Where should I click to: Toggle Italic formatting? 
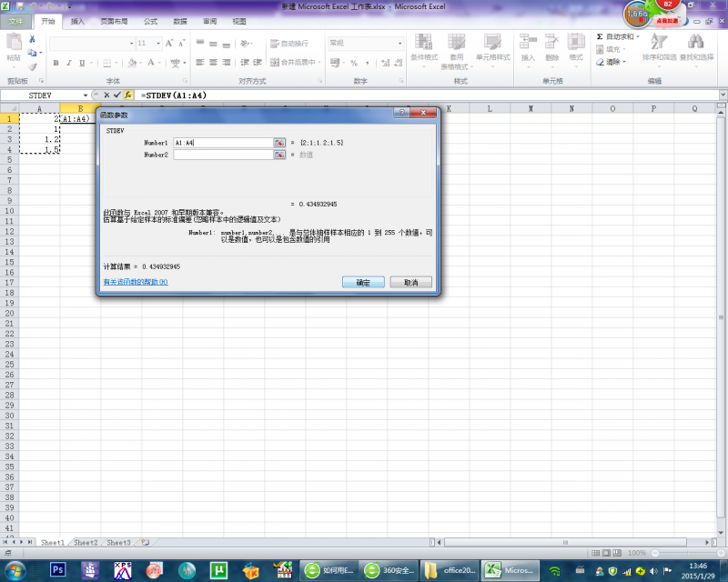coord(69,63)
